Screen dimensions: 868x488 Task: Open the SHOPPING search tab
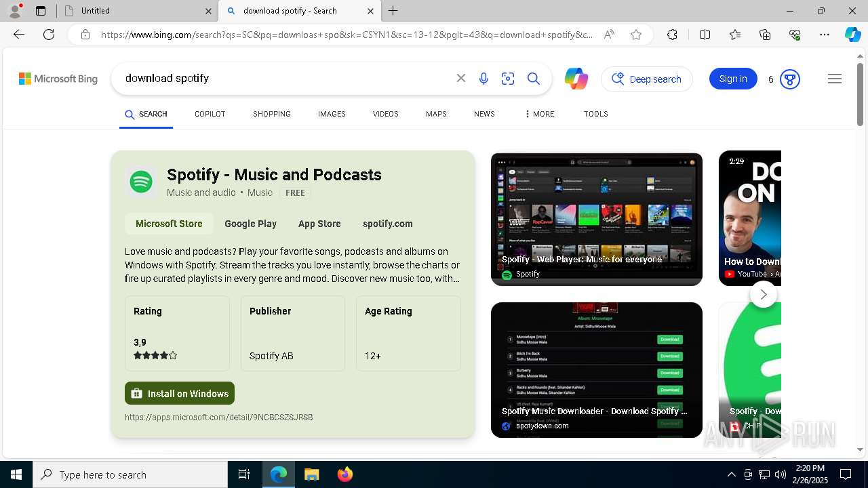(x=272, y=114)
